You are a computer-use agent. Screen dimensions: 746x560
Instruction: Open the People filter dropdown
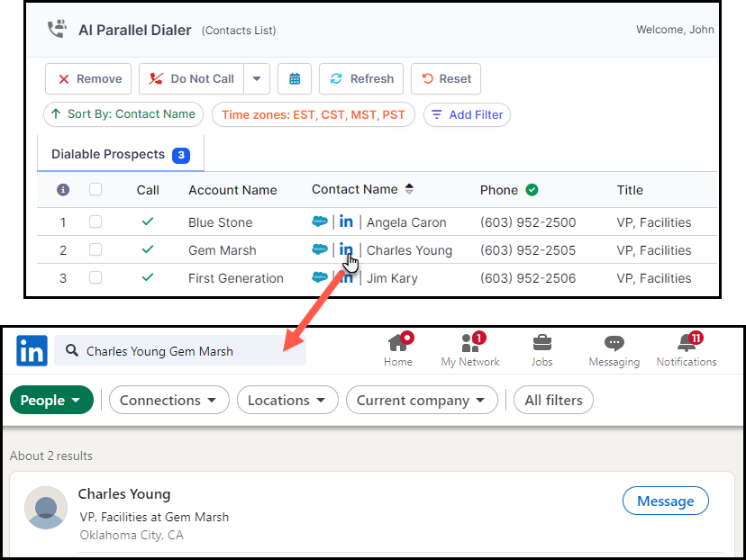pyautogui.click(x=51, y=400)
